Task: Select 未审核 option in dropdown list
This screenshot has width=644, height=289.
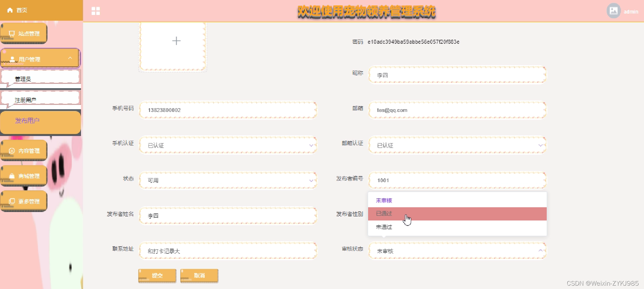Action: point(457,200)
